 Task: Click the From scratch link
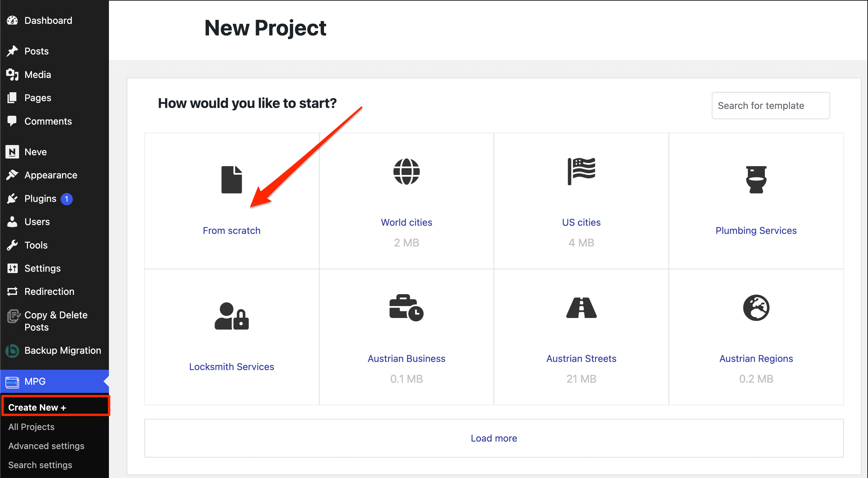coord(231,230)
